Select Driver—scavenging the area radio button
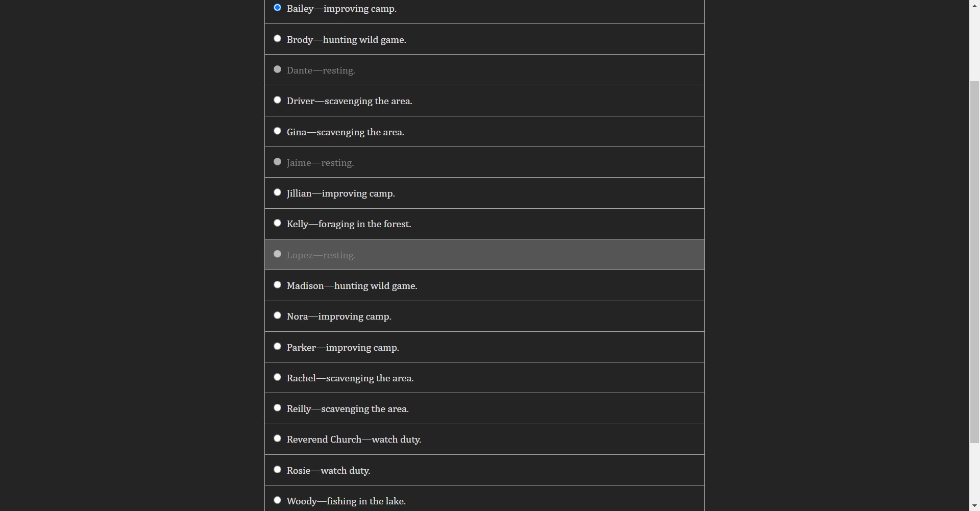 tap(278, 100)
